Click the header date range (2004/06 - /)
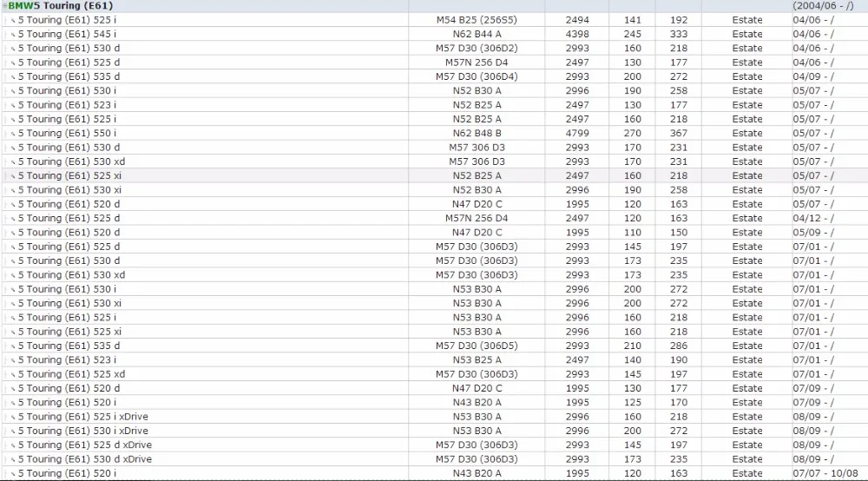This screenshot has height=481, width=868. tap(823, 5)
